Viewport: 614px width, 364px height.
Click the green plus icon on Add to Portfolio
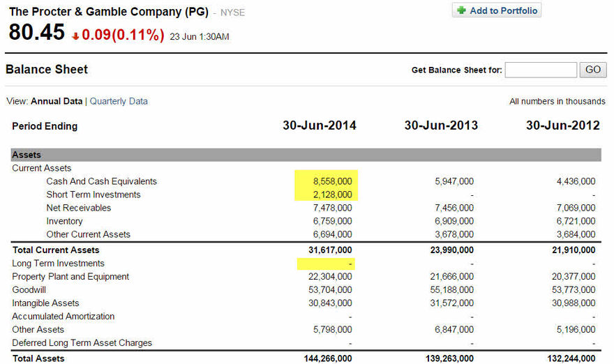click(461, 10)
